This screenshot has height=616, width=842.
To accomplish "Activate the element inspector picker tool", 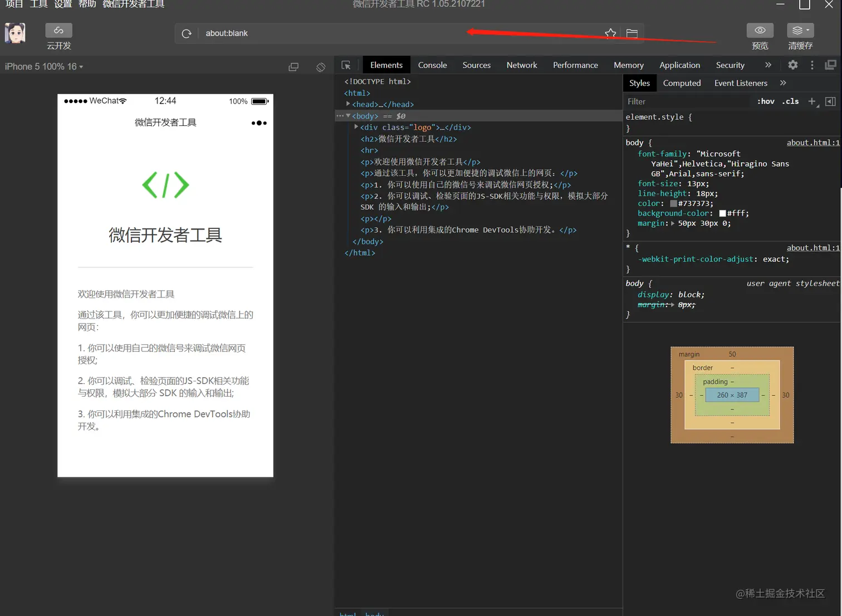I will tap(346, 65).
